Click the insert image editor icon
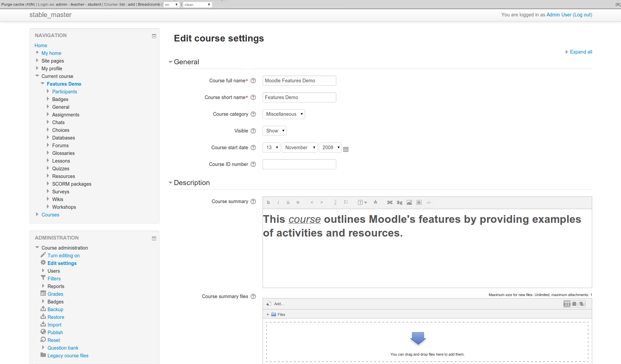The width and height of the screenshot is (621, 364). coord(409,202)
